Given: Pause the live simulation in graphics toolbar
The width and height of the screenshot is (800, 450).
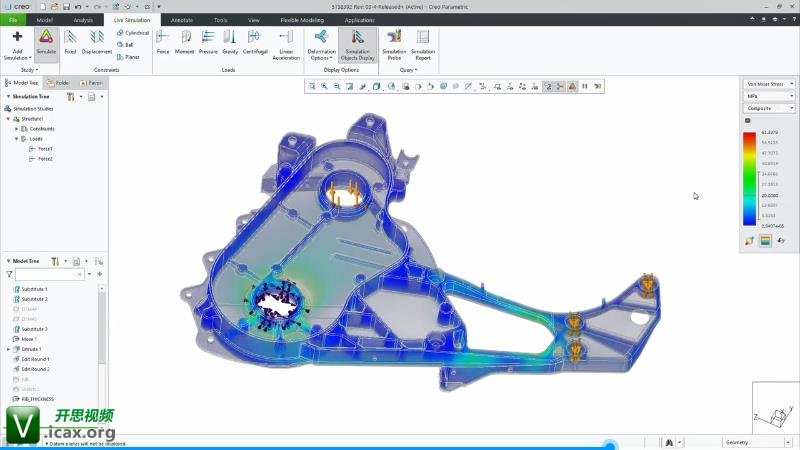Looking at the screenshot, I should 586,86.
